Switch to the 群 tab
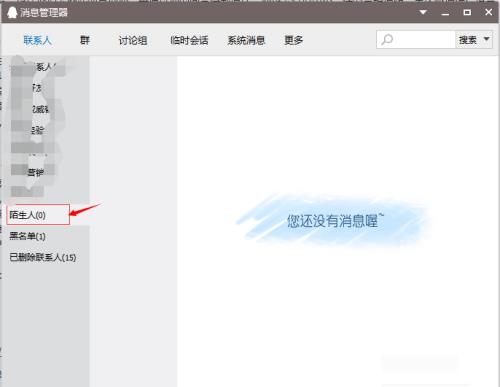500x387 pixels. coord(85,40)
